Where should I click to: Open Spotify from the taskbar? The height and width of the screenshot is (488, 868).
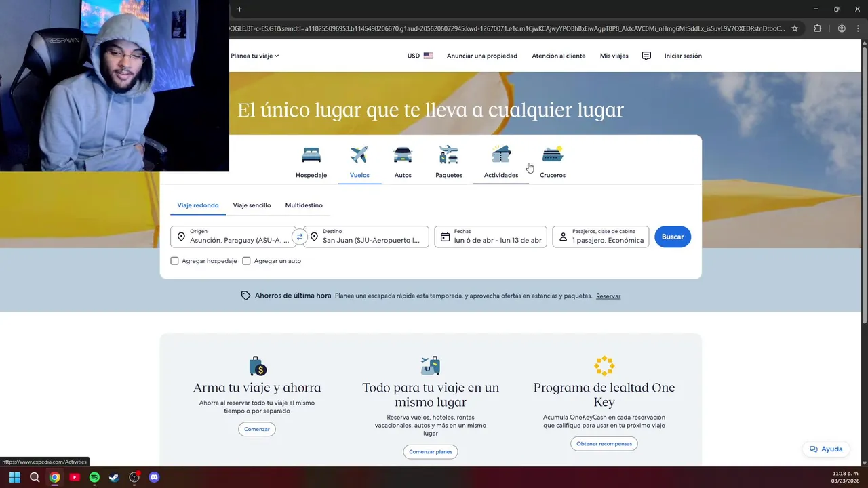click(x=94, y=477)
